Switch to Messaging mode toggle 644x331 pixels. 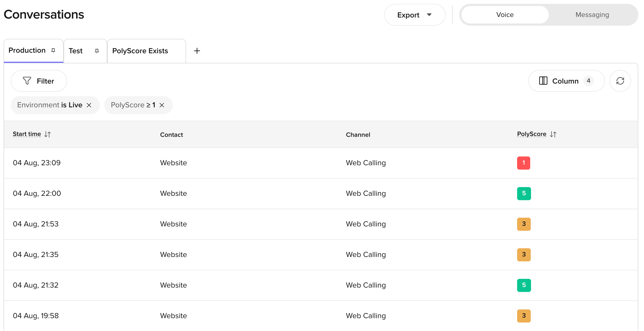point(592,15)
